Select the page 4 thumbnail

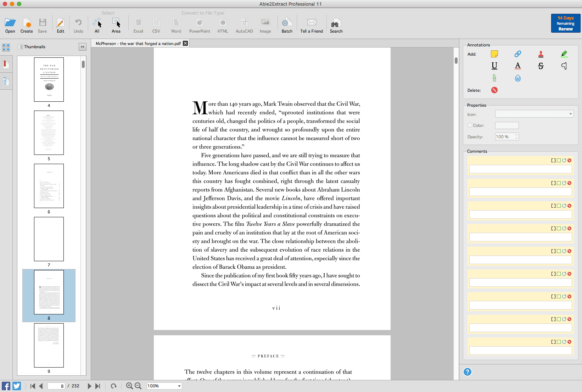click(49, 79)
